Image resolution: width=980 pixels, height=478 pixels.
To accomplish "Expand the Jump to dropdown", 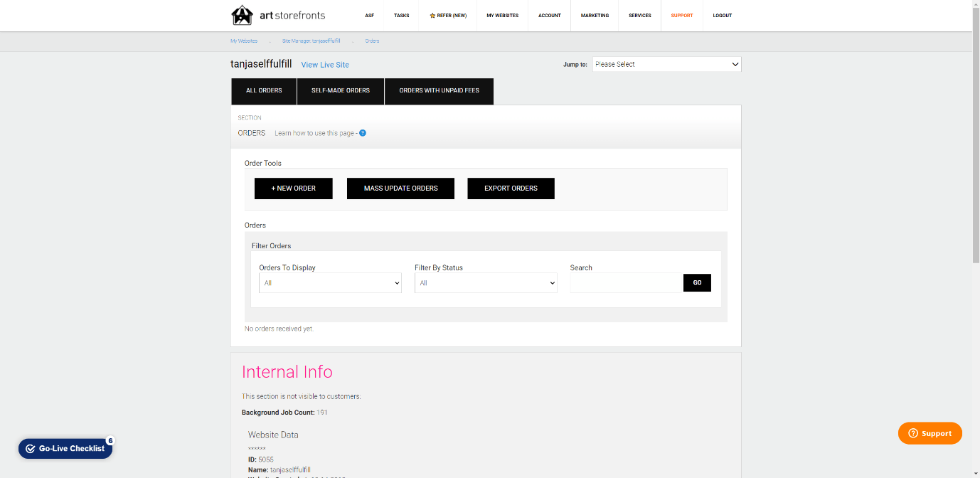I will pos(666,64).
